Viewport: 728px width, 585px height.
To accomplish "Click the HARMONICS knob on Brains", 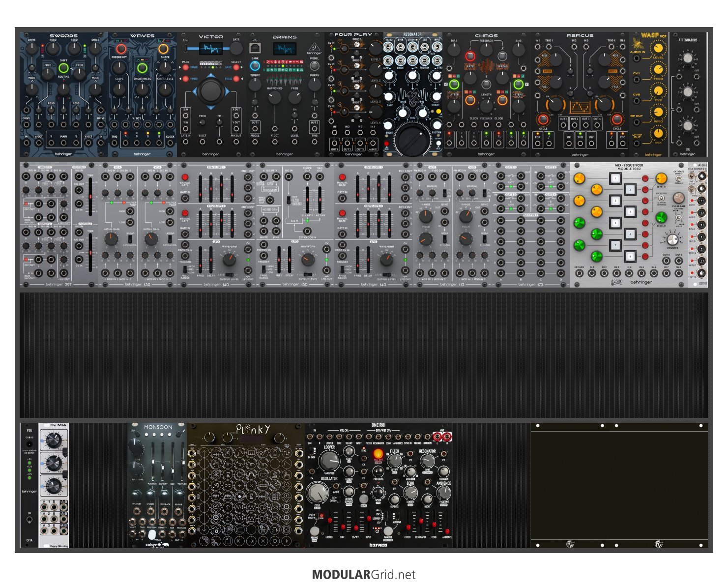I will (275, 97).
